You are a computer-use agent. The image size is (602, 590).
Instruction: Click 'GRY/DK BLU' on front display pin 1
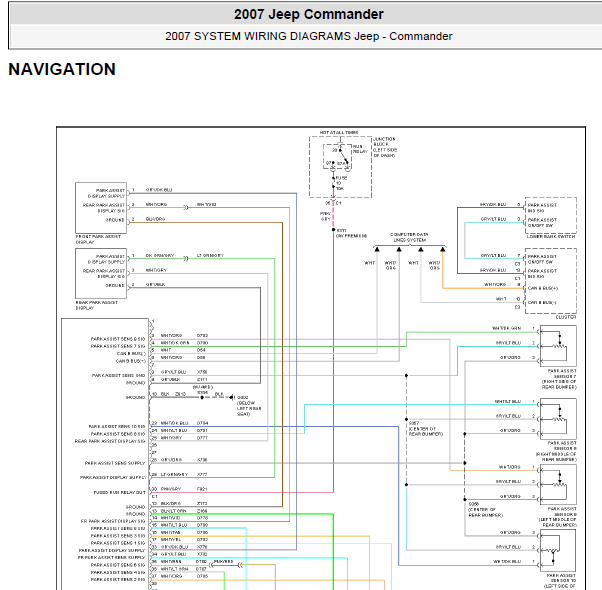(159, 190)
